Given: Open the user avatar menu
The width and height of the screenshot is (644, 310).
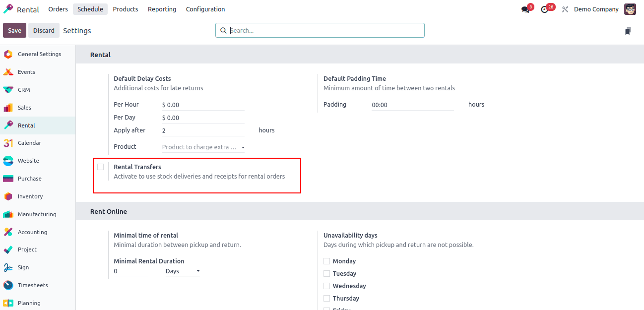Looking at the screenshot, I should pos(630,9).
